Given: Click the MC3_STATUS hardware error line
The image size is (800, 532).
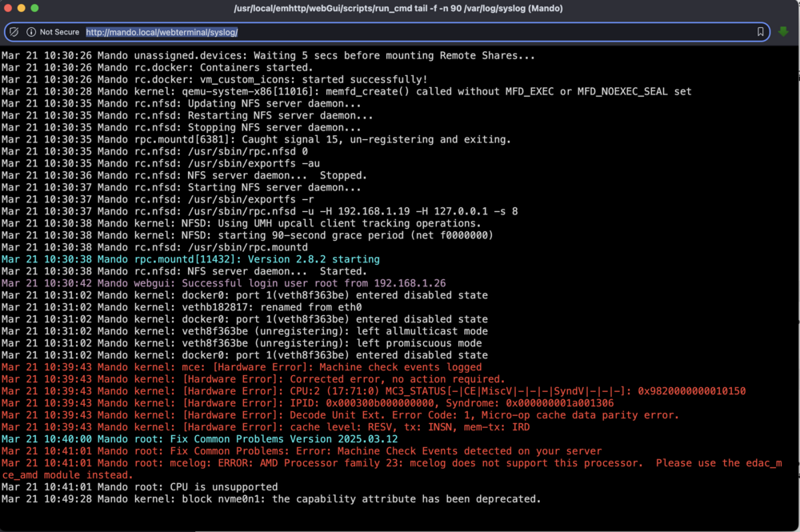Looking at the screenshot, I should click(x=374, y=391).
